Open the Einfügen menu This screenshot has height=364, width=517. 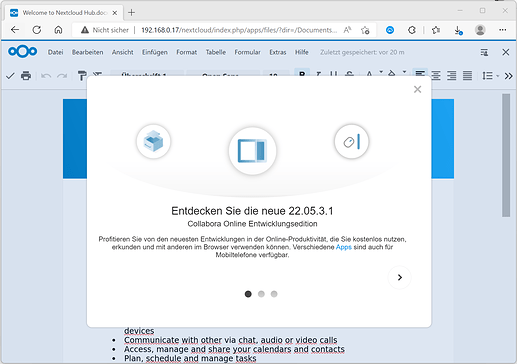[x=155, y=52]
